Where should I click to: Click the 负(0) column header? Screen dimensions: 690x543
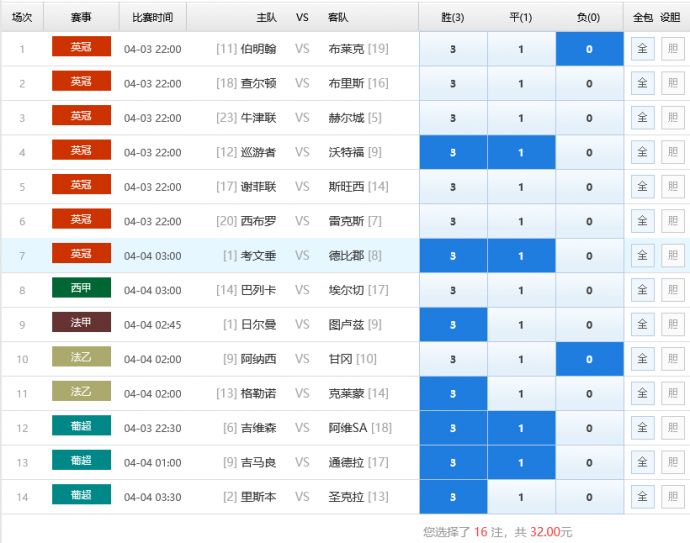tap(589, 17)
